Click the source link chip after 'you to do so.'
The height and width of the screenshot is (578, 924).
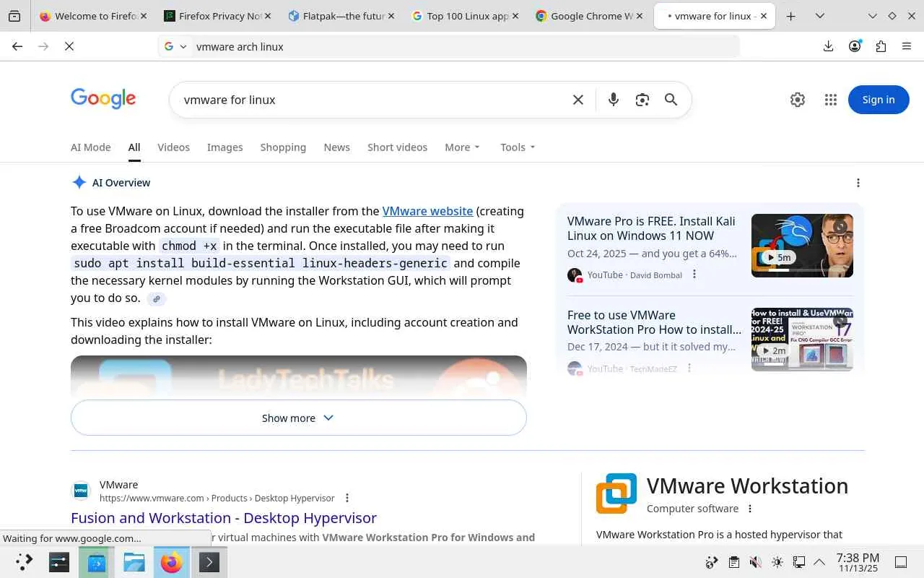(156, 298)
